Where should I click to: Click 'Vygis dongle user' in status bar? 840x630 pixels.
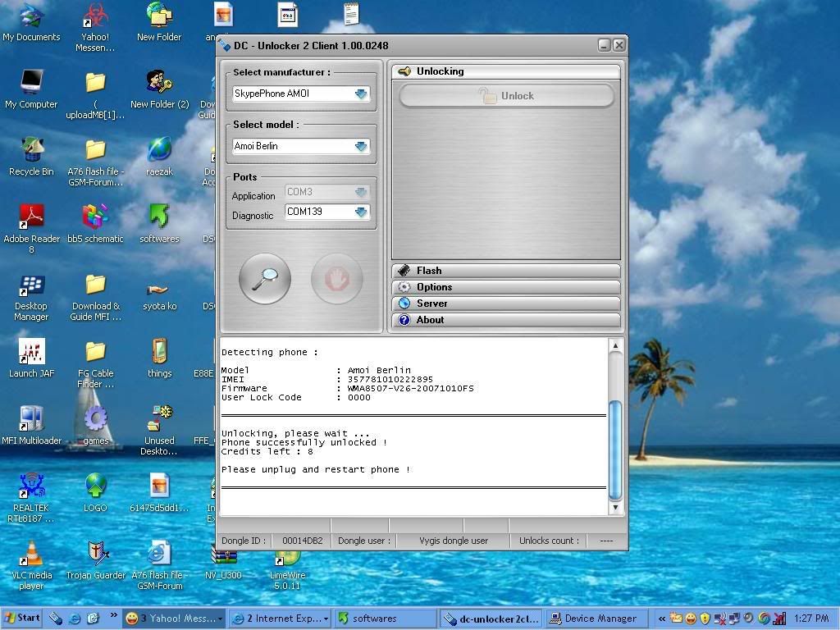454,541
